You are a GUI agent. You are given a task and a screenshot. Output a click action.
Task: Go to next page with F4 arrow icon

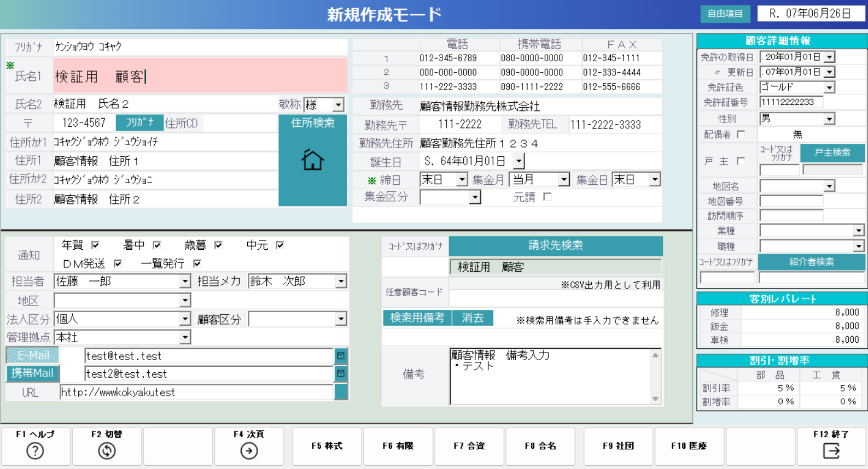pyautogui.click(x=249, y=451)
